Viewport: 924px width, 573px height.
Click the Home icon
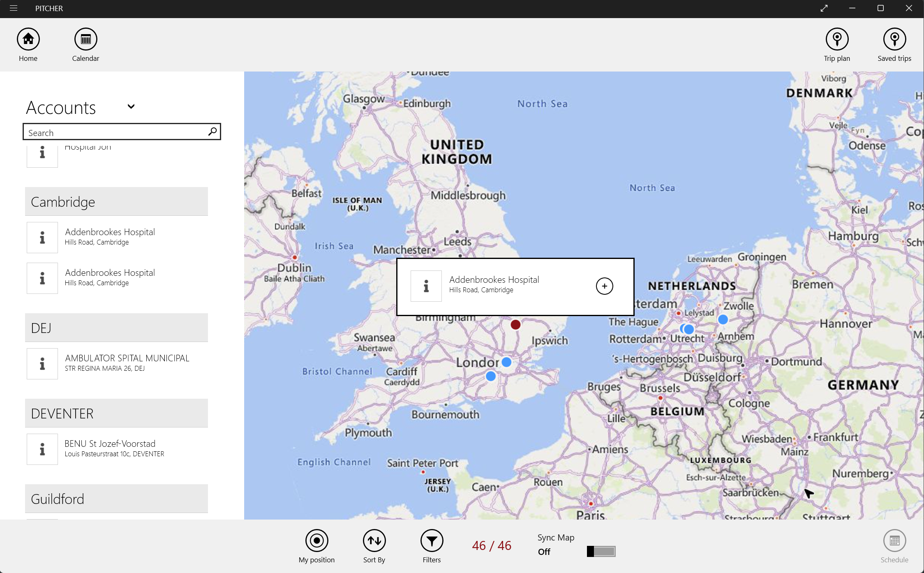[28, 38]
